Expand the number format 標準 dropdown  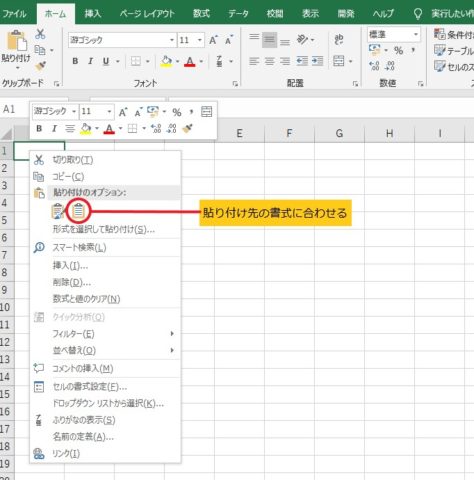[x=416, y=34]
